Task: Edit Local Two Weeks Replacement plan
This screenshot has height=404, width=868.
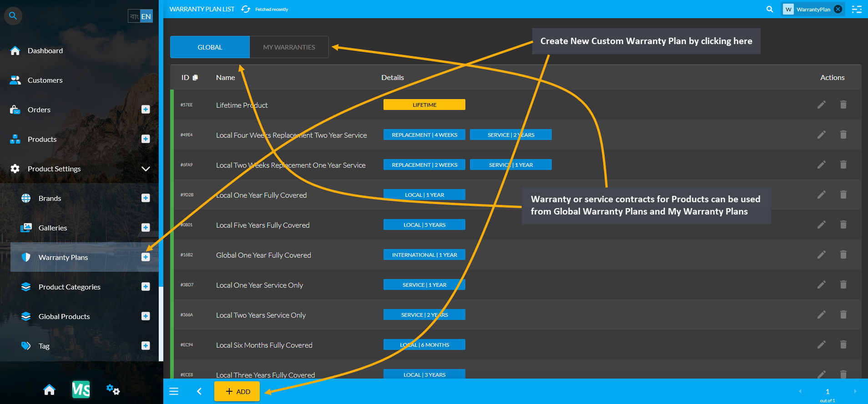Action: click(x=821, y=165)
